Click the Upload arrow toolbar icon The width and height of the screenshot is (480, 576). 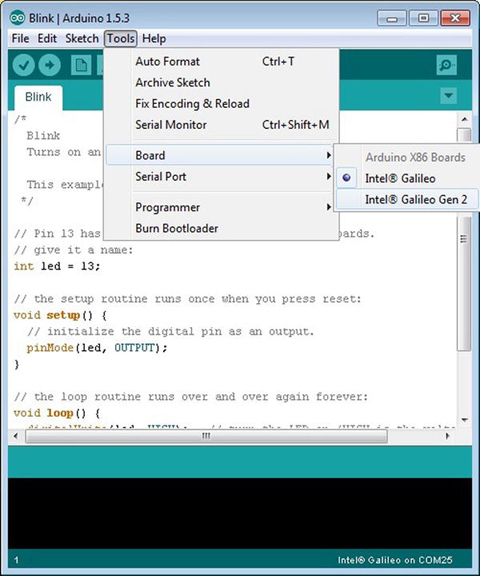pyautogui.click(x=50, y=65)
